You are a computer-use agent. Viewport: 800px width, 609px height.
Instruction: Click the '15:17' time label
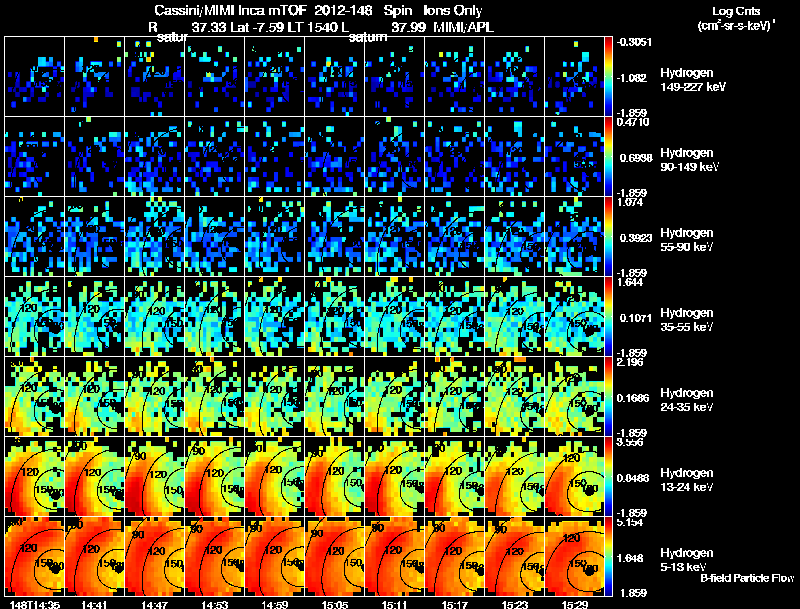(x=455, y=604)
